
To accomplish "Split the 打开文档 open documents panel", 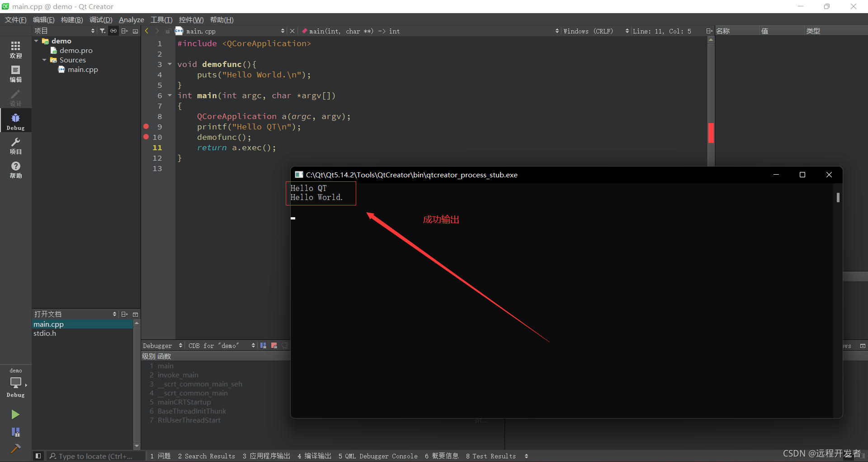I will tap(124, 314).
